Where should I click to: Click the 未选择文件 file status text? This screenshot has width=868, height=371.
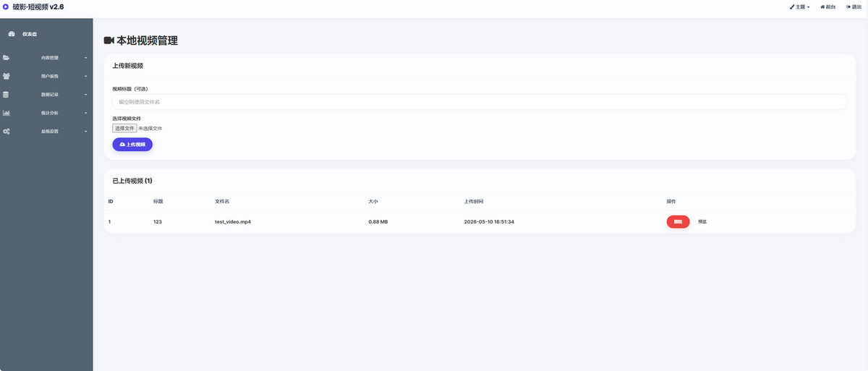coord(150,128)
